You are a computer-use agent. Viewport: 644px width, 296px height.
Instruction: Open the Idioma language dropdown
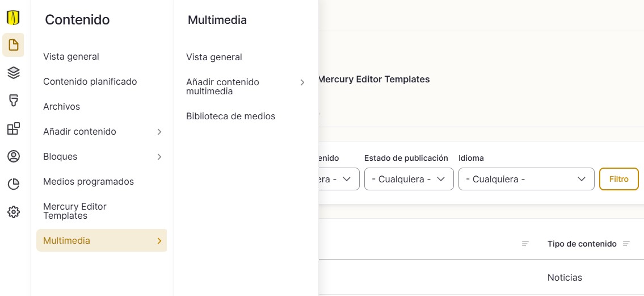526,179
